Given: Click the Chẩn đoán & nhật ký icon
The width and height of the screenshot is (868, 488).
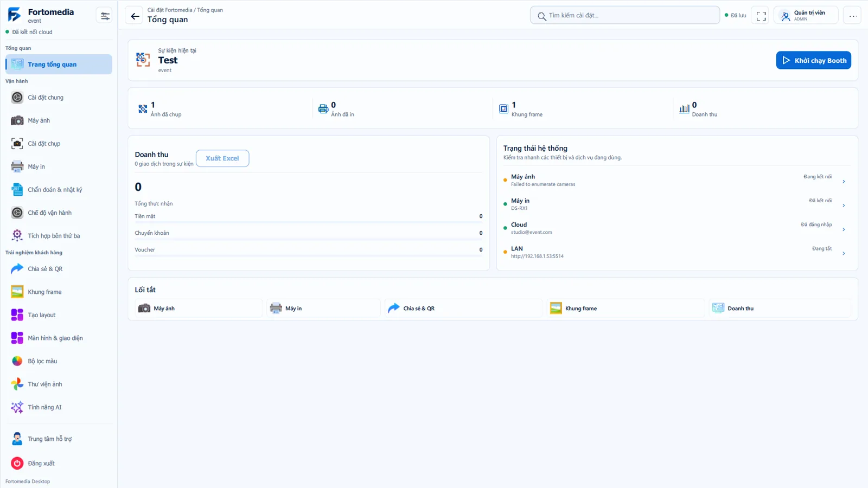Looking at the screenshot, I should [x=17, y=190].
